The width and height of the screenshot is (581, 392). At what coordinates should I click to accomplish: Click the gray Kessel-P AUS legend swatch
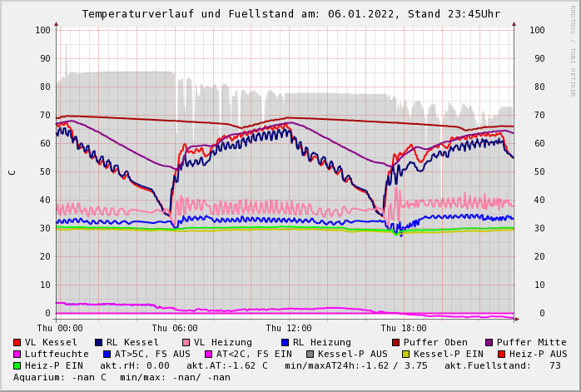pos(309,354)
